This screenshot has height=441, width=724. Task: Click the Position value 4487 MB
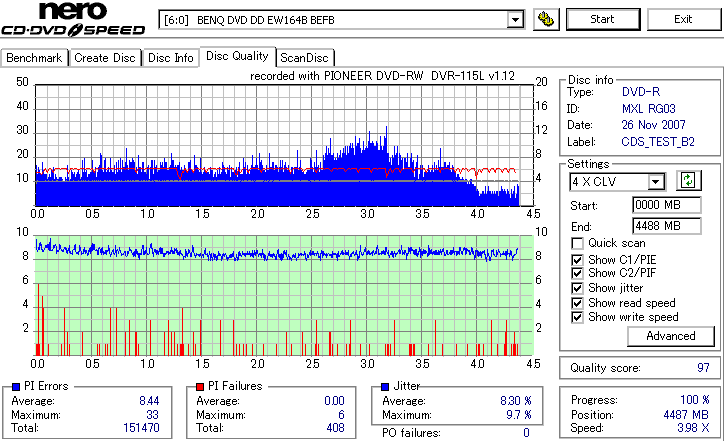686,415
